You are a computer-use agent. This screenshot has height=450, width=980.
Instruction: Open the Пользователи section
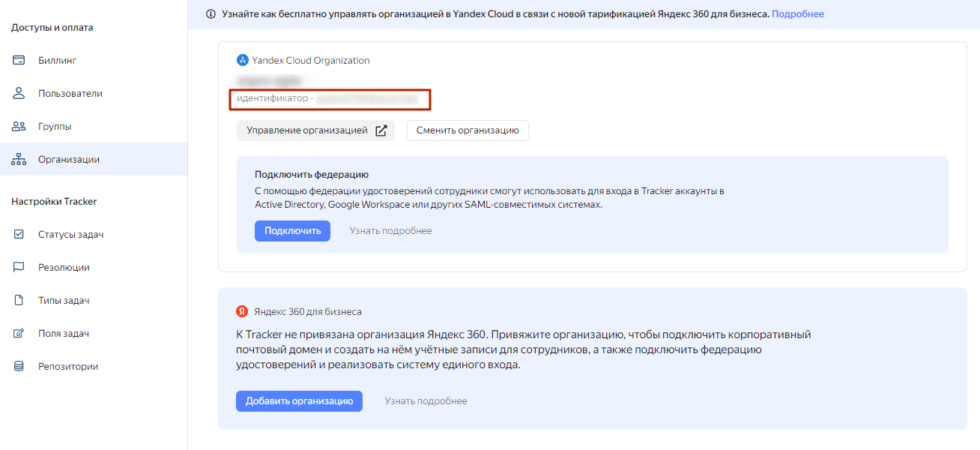[x=94, y=93]
